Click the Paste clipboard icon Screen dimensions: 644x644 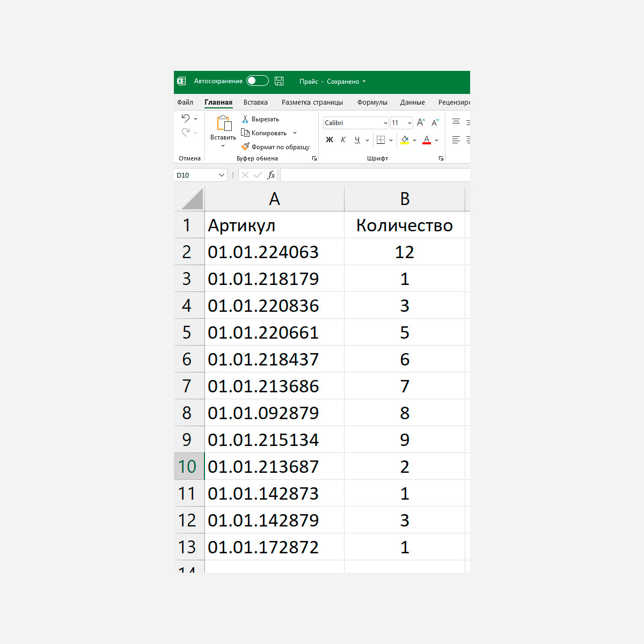click(223, 123)
